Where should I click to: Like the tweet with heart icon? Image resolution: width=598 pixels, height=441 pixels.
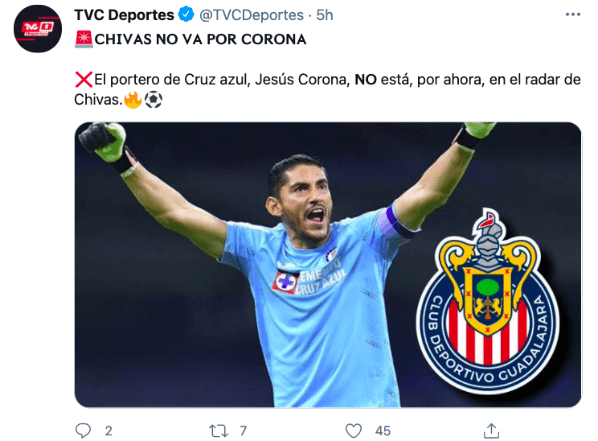coord(354,431)
